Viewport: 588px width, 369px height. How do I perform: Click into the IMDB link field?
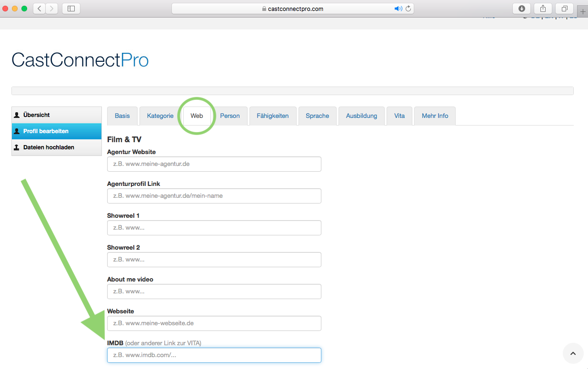(x=214, y=355)
